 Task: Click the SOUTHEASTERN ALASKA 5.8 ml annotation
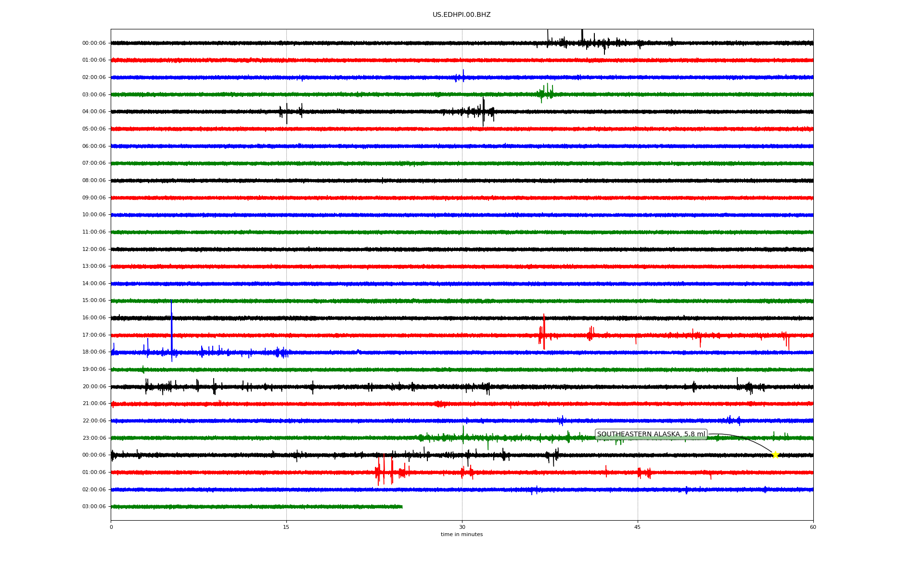click(651, 434)
